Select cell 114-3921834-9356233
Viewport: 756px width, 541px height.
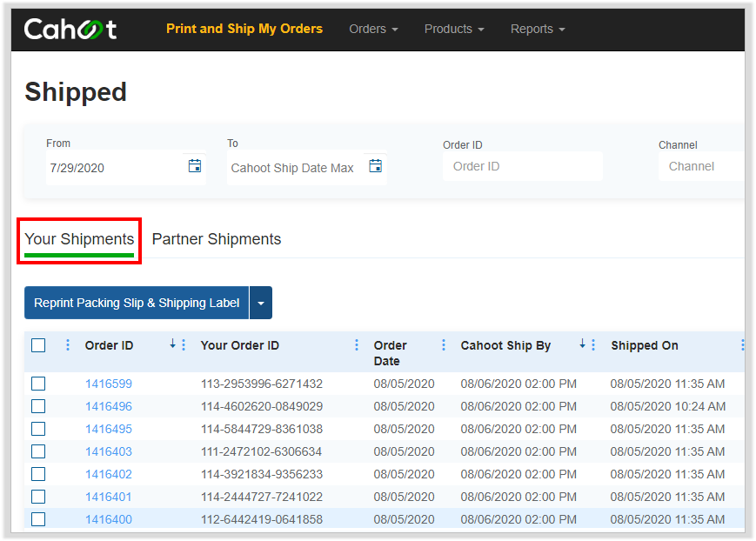point(262,474)
